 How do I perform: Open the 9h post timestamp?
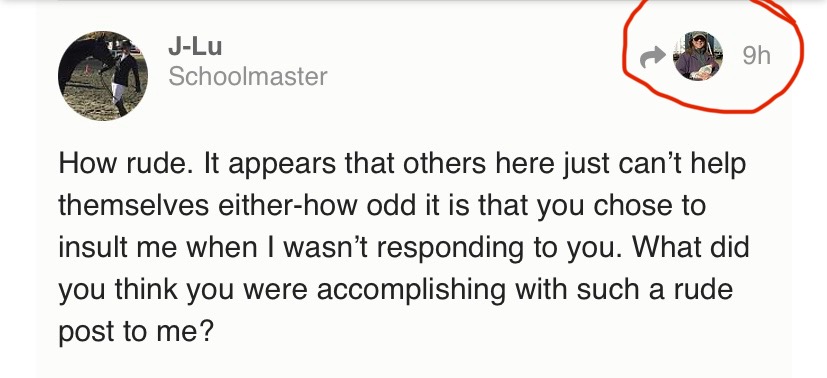tap(756, 55)
